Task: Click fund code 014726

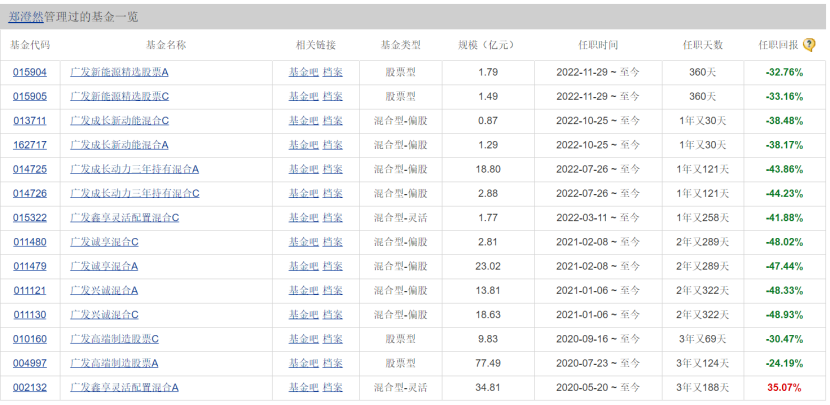Action: 30,193
